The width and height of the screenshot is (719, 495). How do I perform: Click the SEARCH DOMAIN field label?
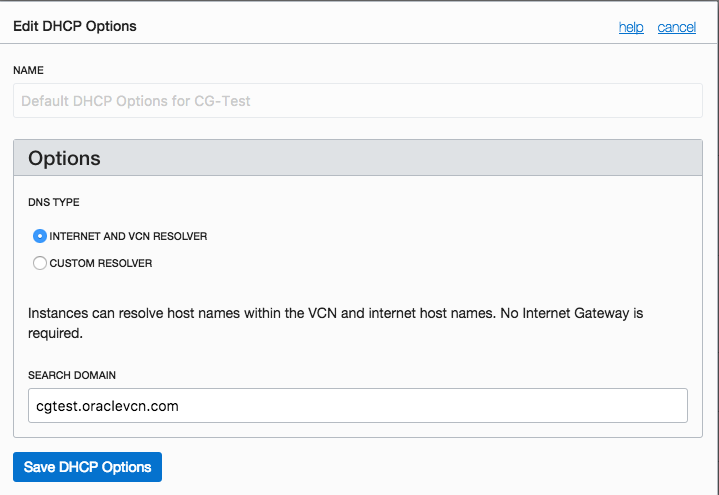click(72, 375)
